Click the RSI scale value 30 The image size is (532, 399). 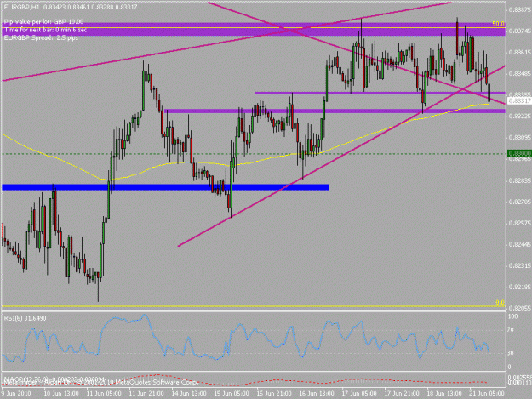(512, 353)
